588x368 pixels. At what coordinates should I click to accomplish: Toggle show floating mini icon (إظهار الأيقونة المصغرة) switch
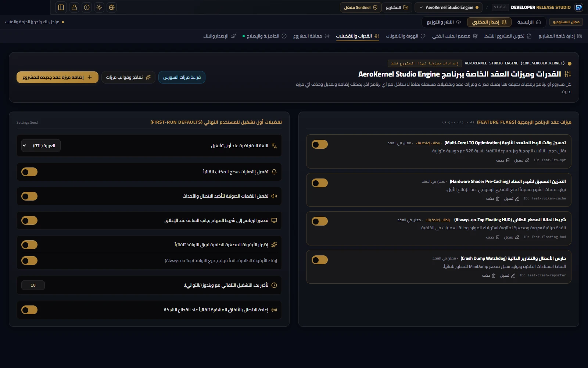pos(29,245)
